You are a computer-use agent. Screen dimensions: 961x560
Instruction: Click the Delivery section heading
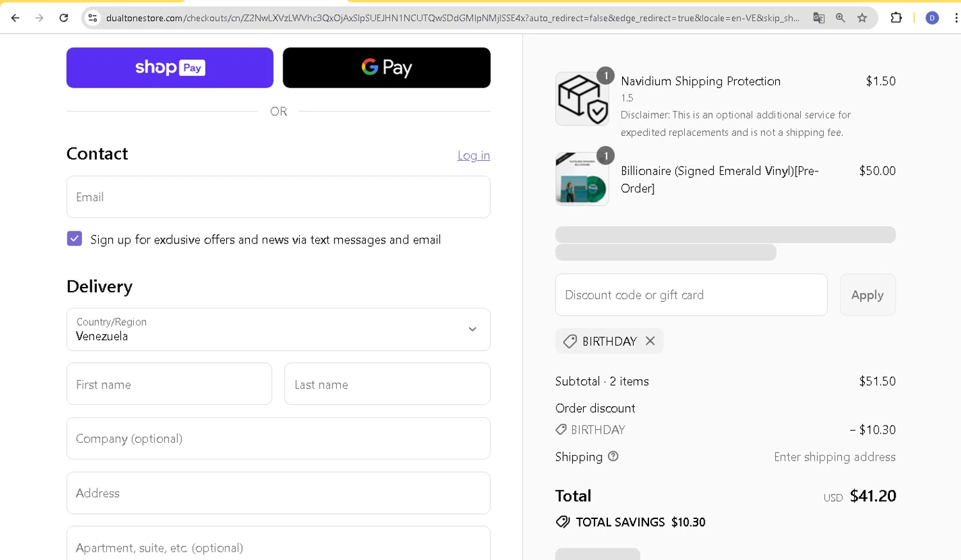pos(99,286)
